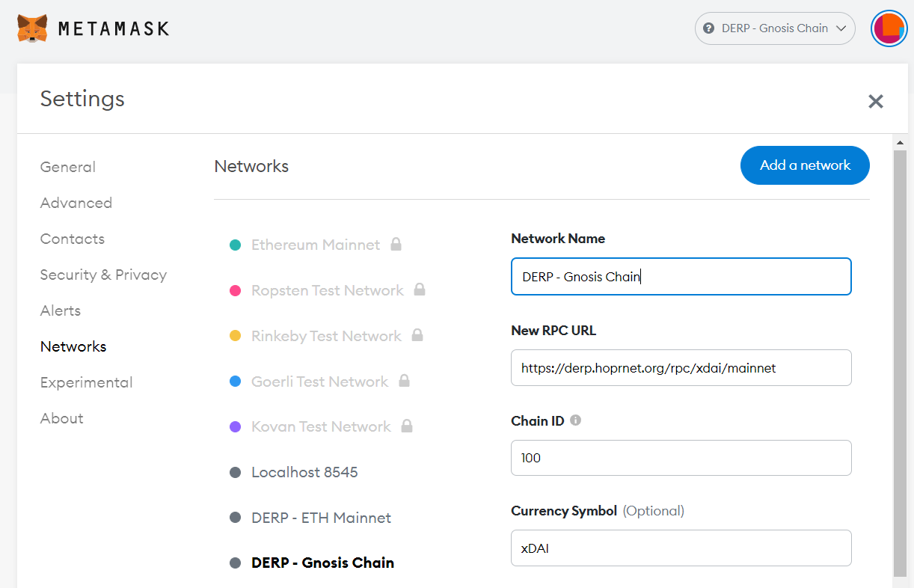Close the Settings panel with X
Image resolution: width=914 pixels, height=588 pixels.
pos(876,101)
